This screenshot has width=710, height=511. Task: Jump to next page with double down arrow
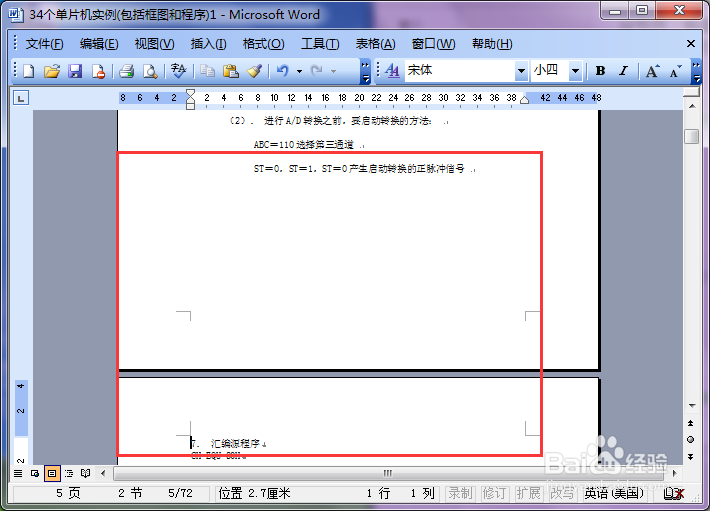point(691,456)
